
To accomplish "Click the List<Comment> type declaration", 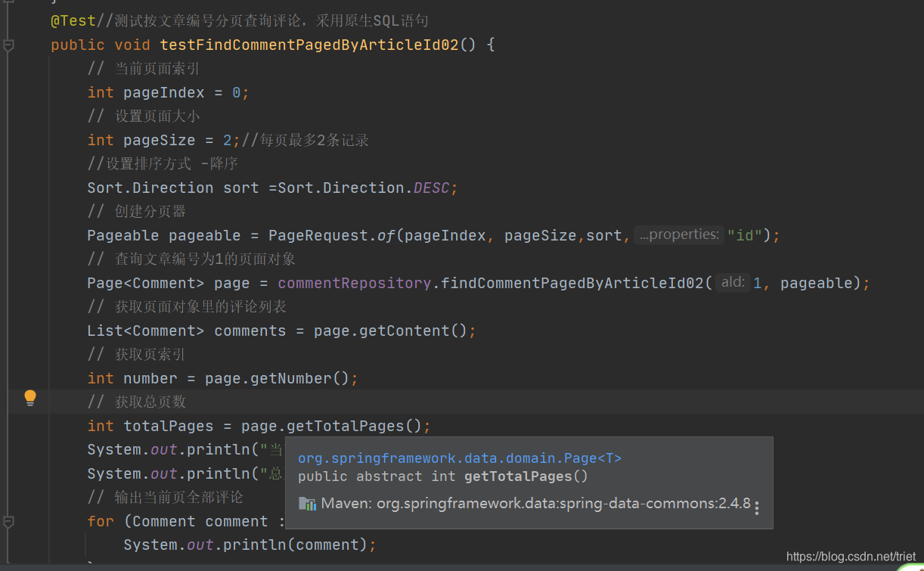I will pos(146,330).
